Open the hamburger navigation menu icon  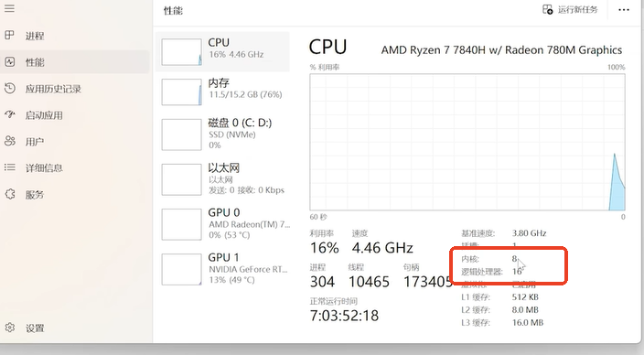(9, 8)
